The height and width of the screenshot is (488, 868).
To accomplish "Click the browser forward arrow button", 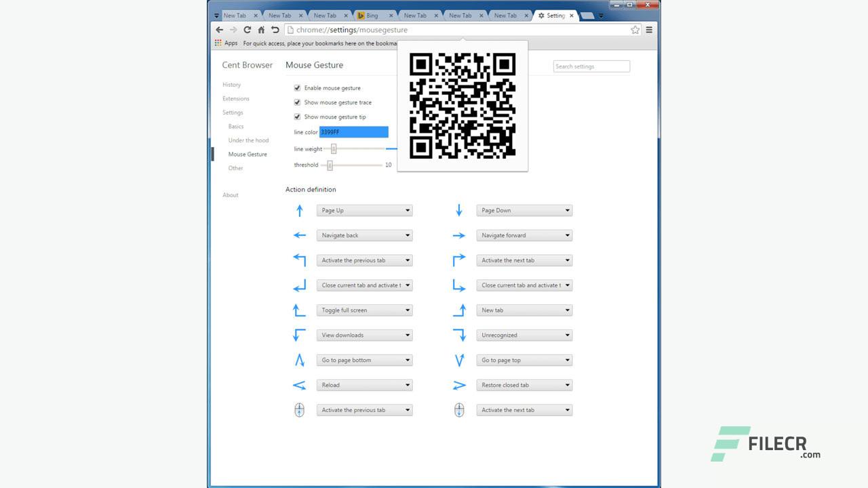I will [x=233, y=30].
